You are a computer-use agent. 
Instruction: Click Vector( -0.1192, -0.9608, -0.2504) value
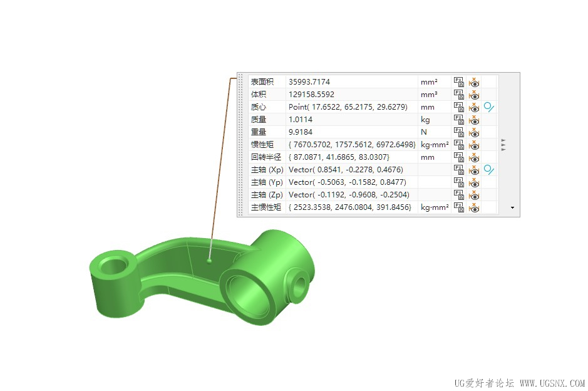(349, 194)
